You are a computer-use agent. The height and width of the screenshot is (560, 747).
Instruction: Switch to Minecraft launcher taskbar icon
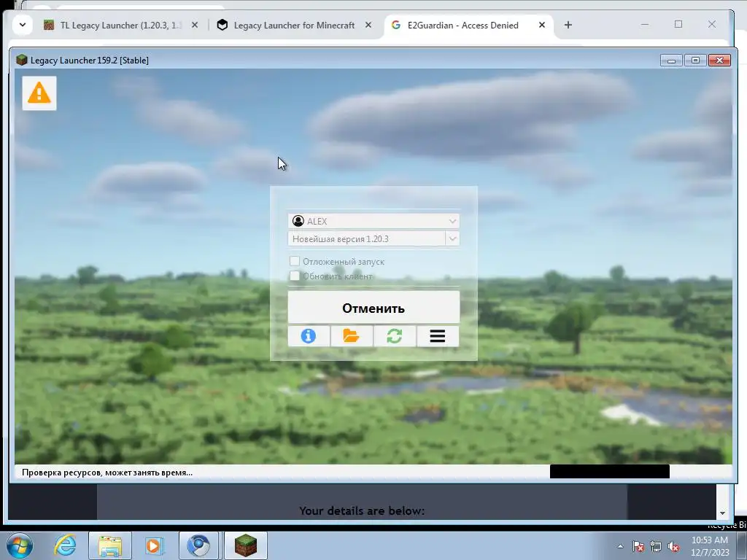pos(246,545)
